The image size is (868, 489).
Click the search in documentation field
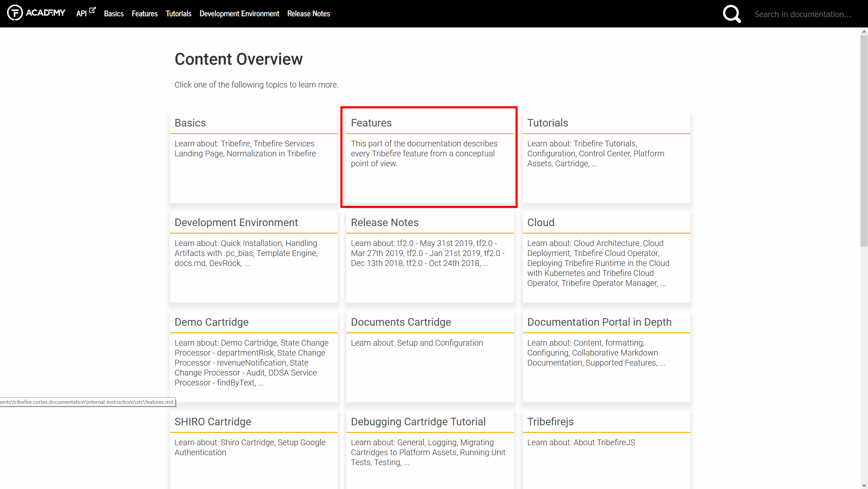803,14
